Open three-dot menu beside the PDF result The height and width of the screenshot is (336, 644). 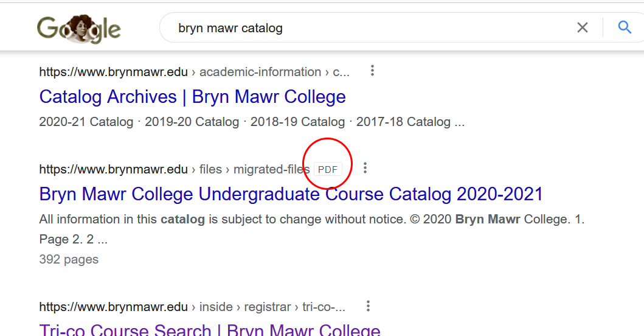[x=365, y=168]
